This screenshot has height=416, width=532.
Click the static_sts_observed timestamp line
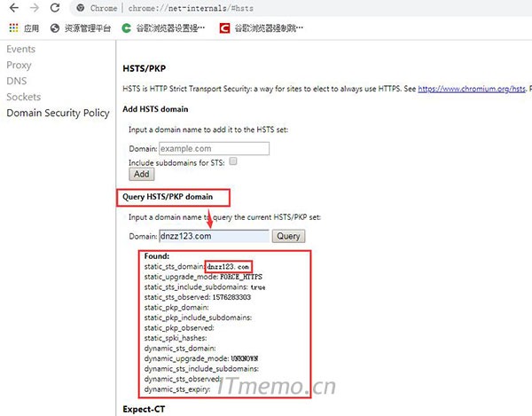click(x=198, y=297)
